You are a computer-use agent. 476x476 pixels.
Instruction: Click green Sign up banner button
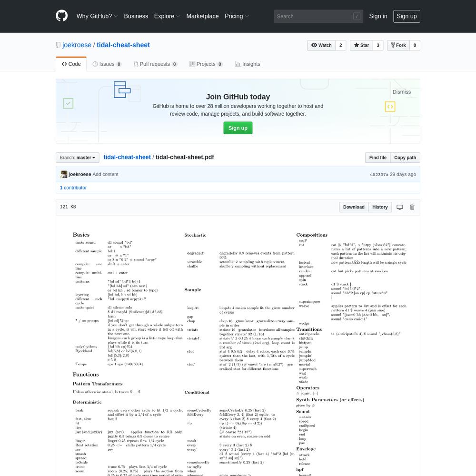[x=238, y=128]
